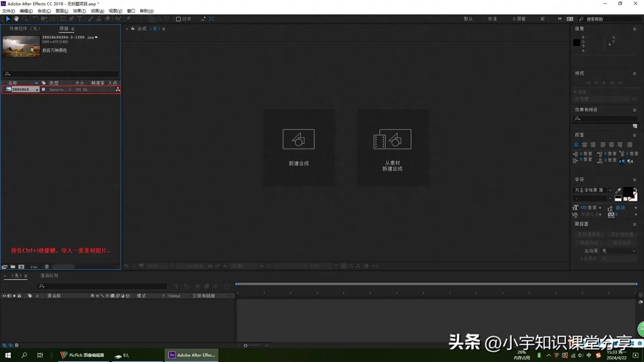The width and height of the screenshot is (644, 362).
Task: Open motion source (运动源) dropdown
Action: point(619,251)
